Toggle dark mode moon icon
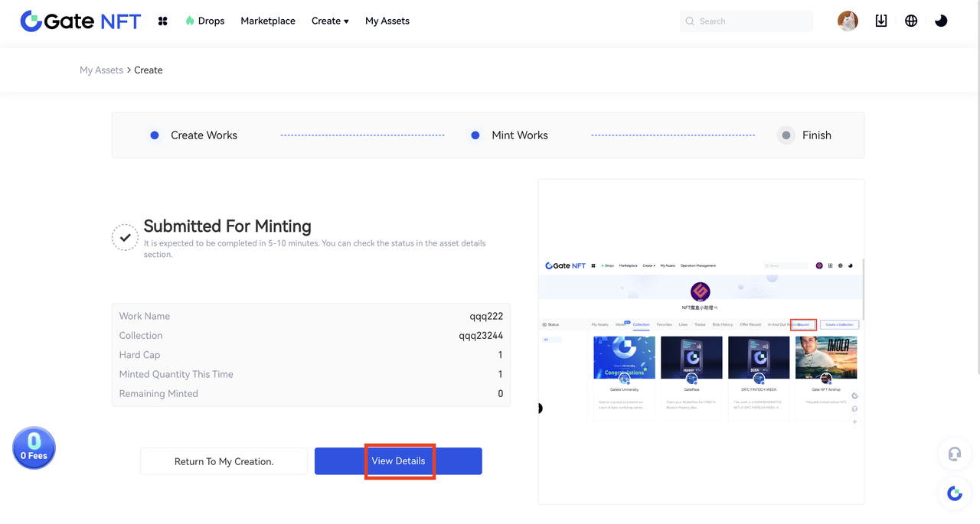This screenshot has width=980, height=524. (x=941, y=21)
